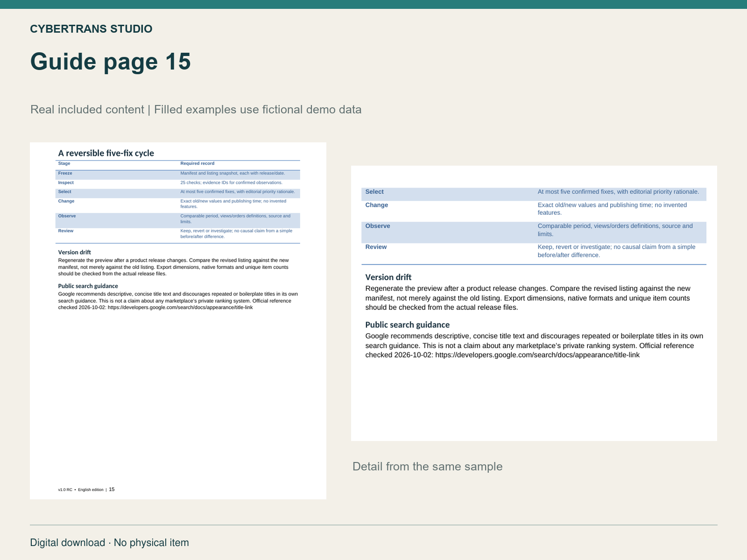This screenshot has height=560, width=747.
Task: Click the "Stage" column header
Action: tap(64, 163)
